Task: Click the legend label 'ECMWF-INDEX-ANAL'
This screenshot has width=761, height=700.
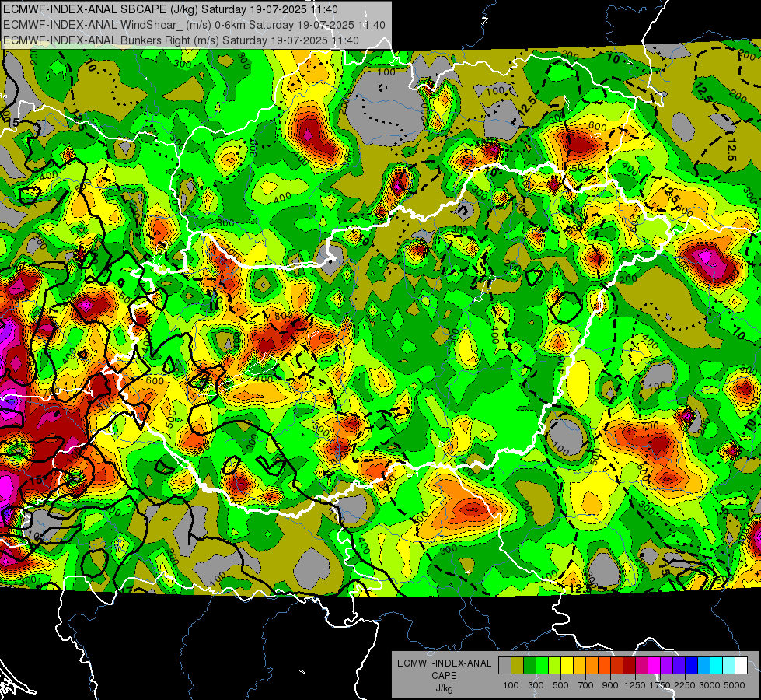Action: coord(445,663)
